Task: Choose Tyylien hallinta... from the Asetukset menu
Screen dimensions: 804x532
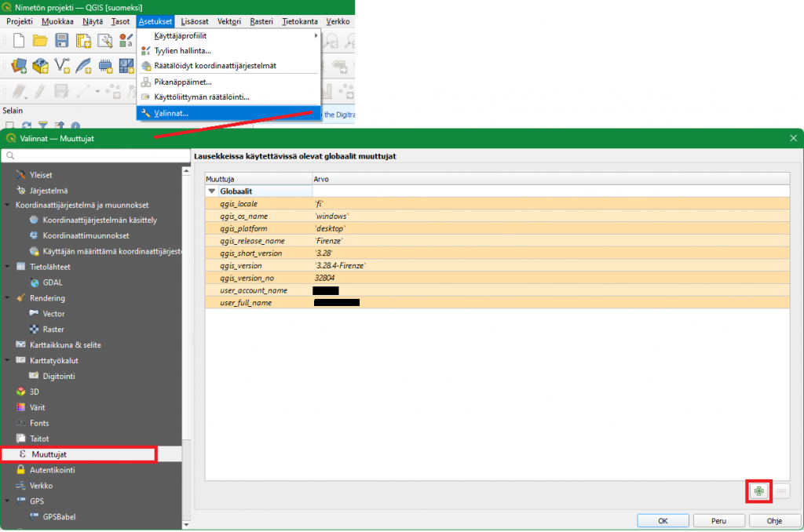Action: pyautogui.click(x=228, y=51)
